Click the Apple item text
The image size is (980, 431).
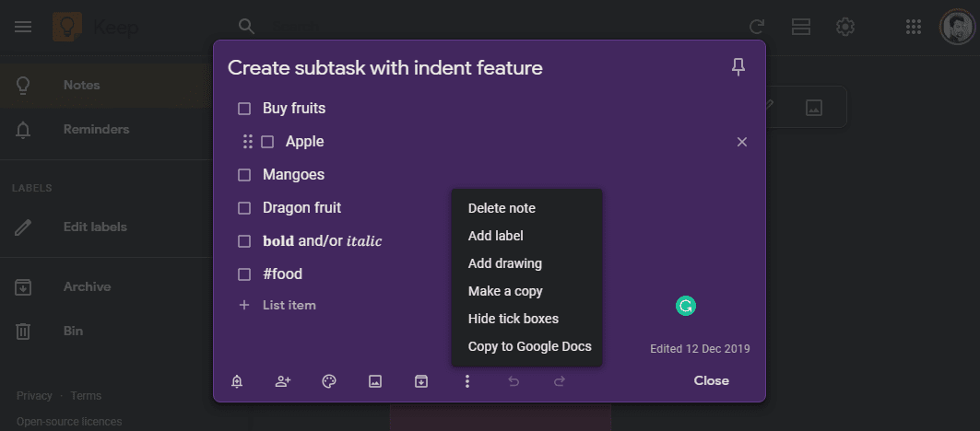click(305, 142)
